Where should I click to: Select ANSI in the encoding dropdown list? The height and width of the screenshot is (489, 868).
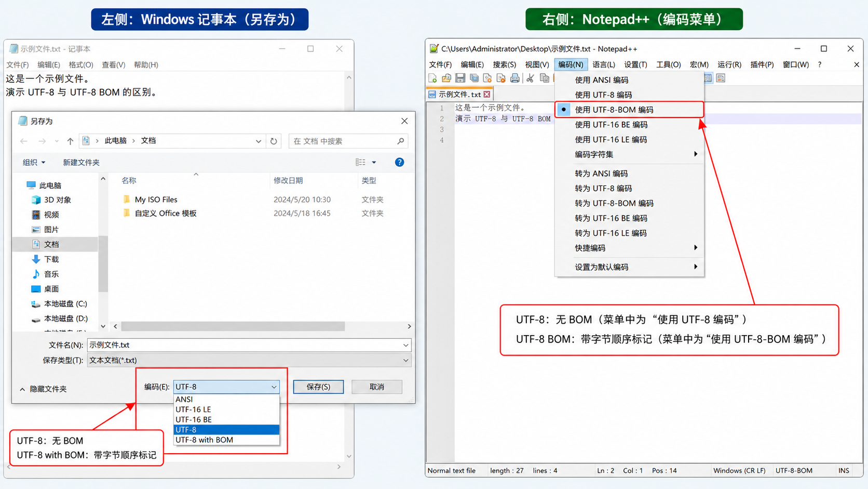pyautogui.click(x=226, y=399)
